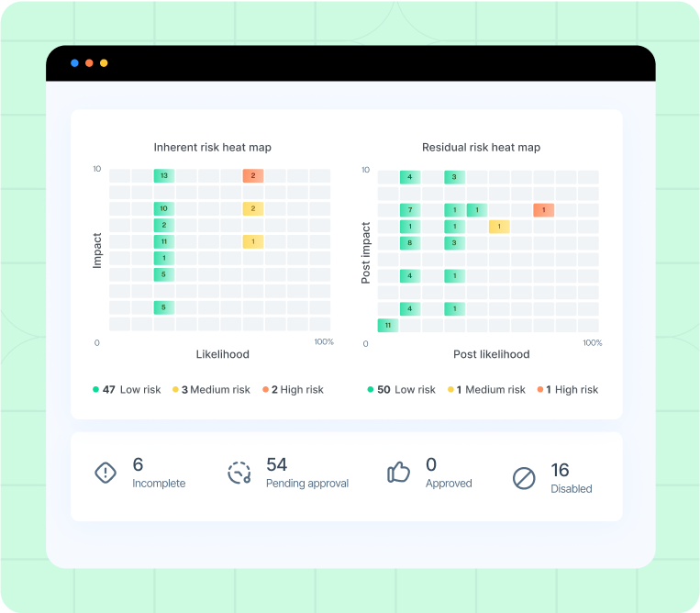Viewport: 700px width, 613px height.
Task: Select the yellow residual heat map cell showing 1
Action: 499,227
